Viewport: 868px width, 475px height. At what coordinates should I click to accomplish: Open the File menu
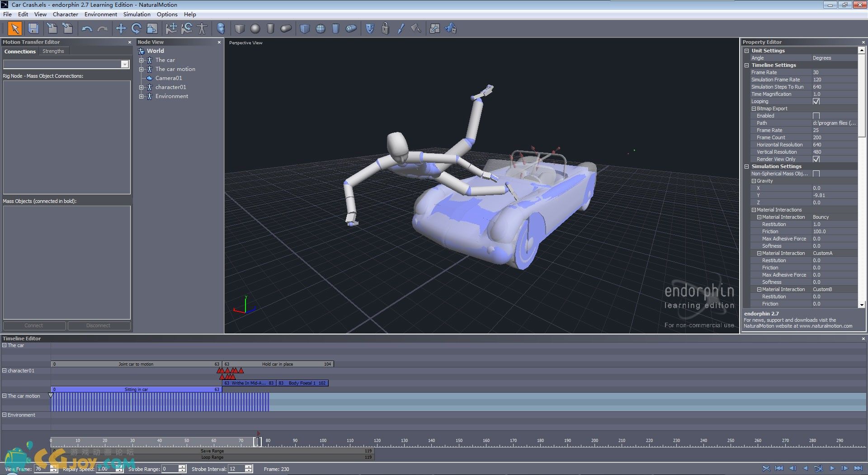click(7, 14)
